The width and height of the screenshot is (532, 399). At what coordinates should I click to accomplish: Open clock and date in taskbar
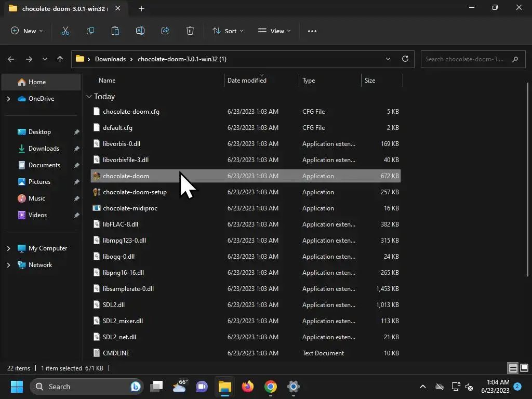point(495,387)
